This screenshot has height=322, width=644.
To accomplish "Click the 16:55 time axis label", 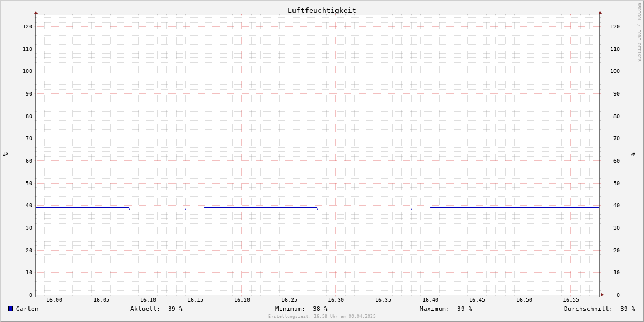I will [x=571, y=300].
